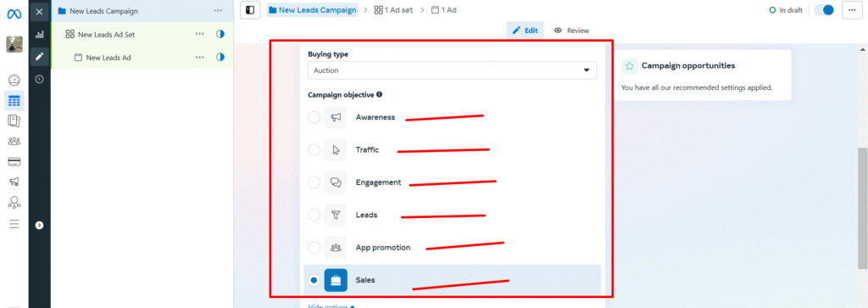868x308 pixels.
Task: Click the Traffic cursor icon
Action: [336, 150]
